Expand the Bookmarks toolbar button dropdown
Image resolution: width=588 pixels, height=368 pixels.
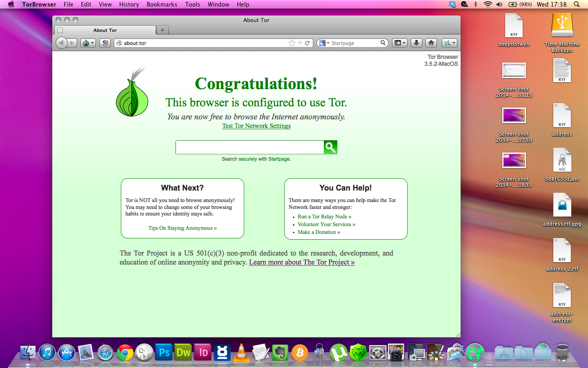coord(400,43)
